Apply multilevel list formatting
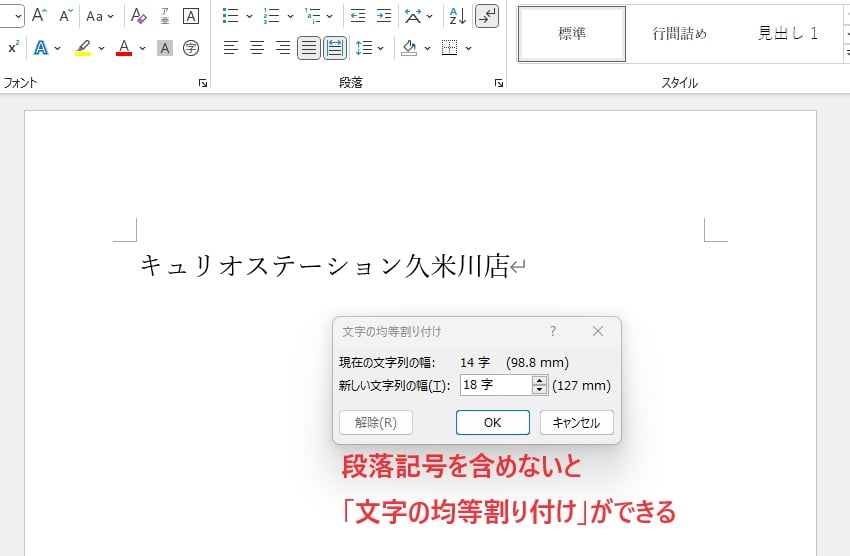This screenshot has height=556, width=850. click(313, 16)
